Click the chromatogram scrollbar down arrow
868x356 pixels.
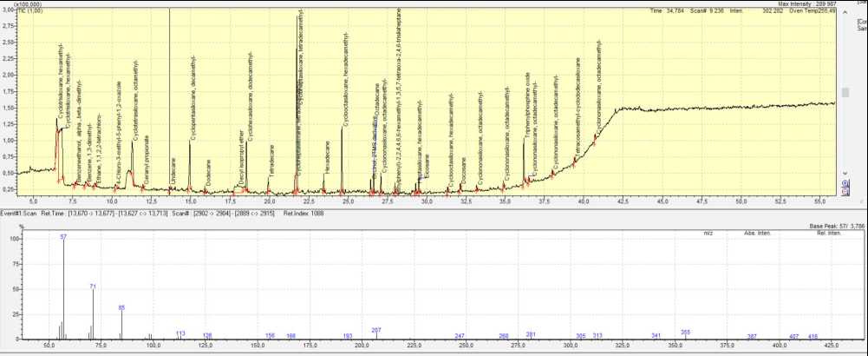845,174
